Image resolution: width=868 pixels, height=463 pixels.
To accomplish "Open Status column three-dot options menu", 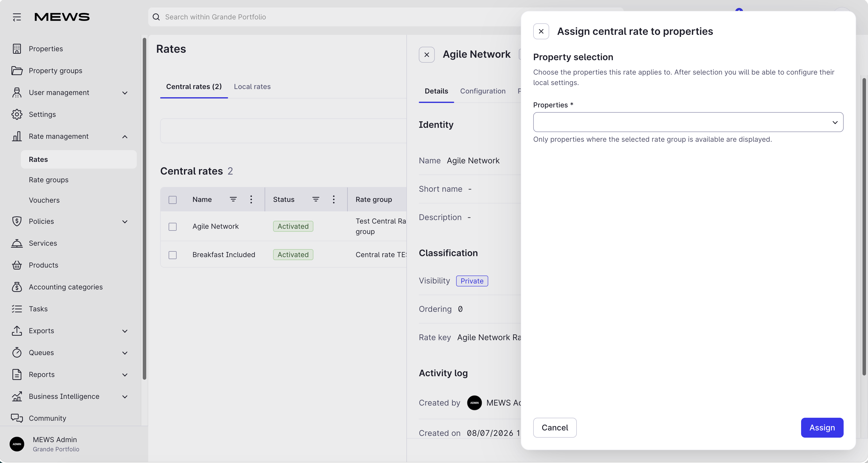I will (x=334, y=199).
